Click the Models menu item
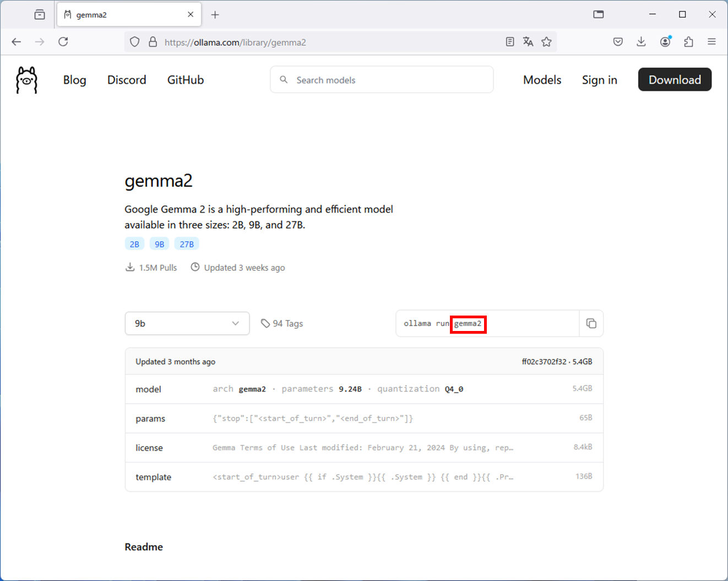The image size is (728, 581). pos(542,79)
